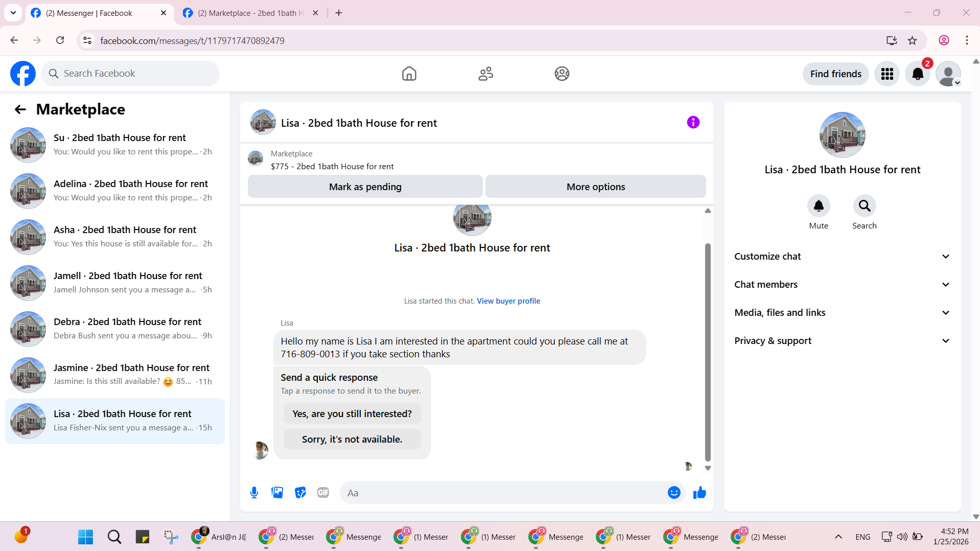Open the Chrome profile icon

(944, 40)
